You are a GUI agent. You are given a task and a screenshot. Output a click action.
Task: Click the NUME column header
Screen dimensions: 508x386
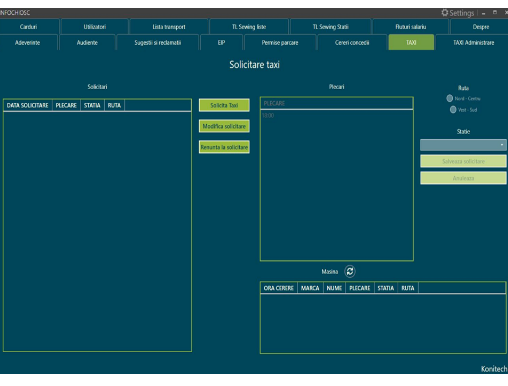(334, 288)
